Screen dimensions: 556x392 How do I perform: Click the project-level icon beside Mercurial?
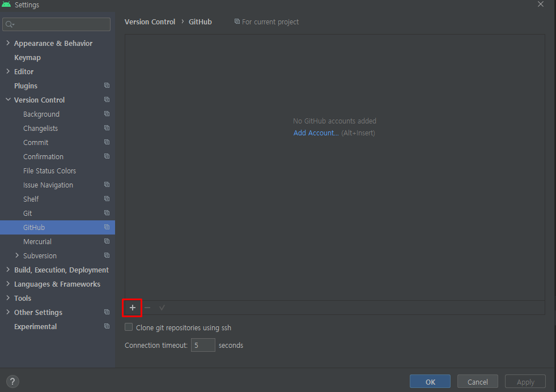(x=107, y=241)
